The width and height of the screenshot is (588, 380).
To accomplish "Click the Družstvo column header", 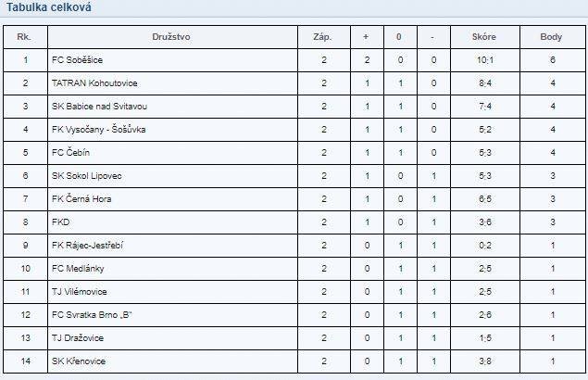I will click(171, 37).
